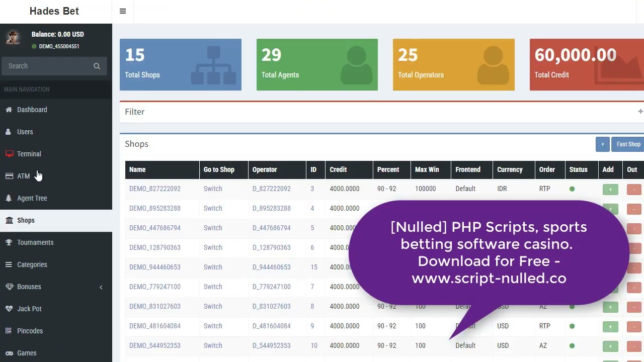Screen dimensions: 644x362
Task: Click green add credit button for DEMO_827222092
Action: coord(610,190)
